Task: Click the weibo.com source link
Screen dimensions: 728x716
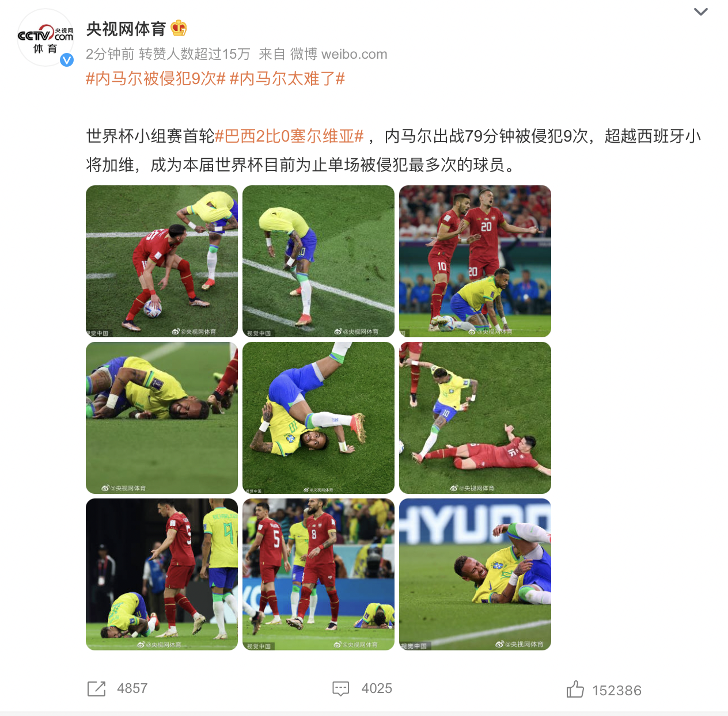Action: tap(354, 54)
